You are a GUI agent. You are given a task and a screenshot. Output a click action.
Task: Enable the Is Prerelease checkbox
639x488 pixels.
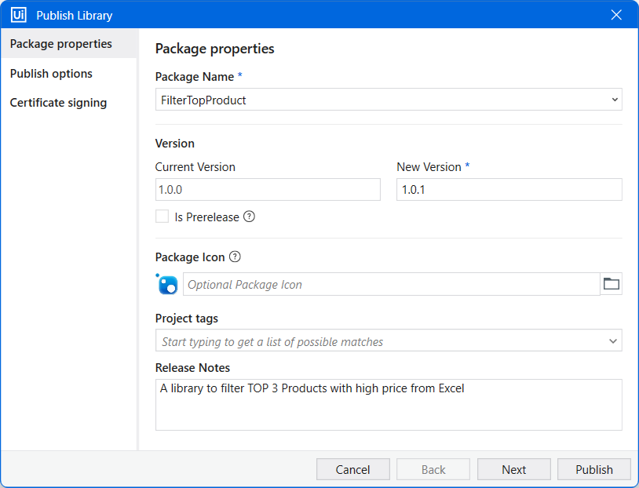point(162,216)
